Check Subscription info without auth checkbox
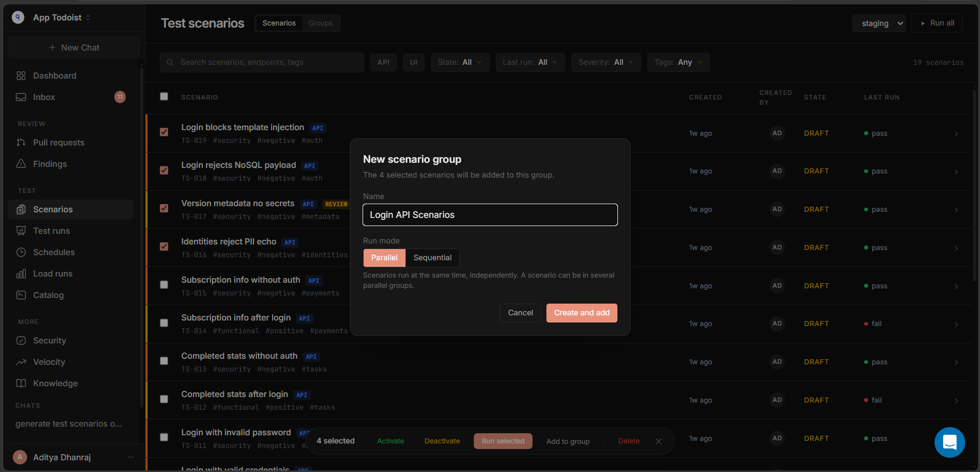Image resolution: width=980 pixels, height=472 pixels. point(164,285)
